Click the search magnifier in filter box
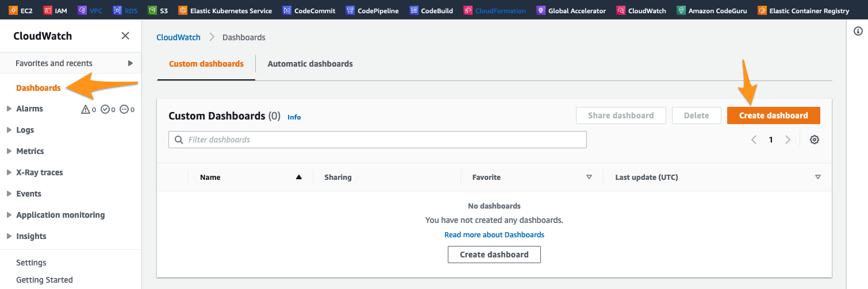 (178, 140)
